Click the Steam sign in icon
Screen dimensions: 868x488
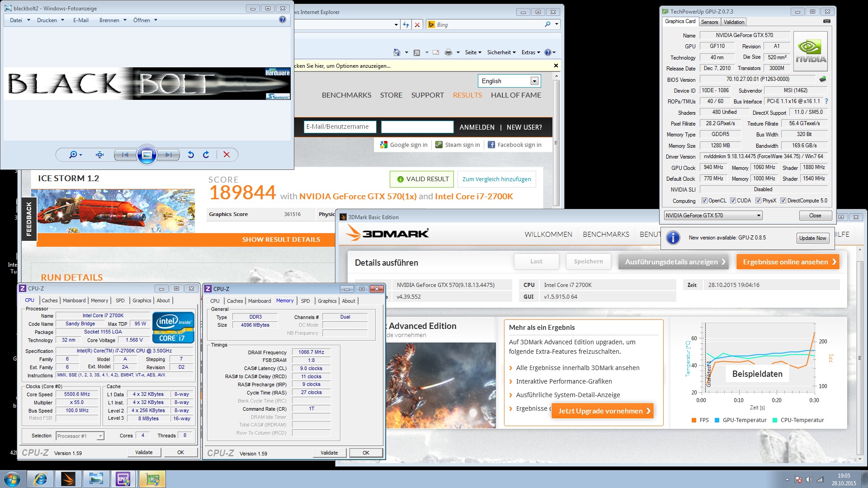click(439, 145)
